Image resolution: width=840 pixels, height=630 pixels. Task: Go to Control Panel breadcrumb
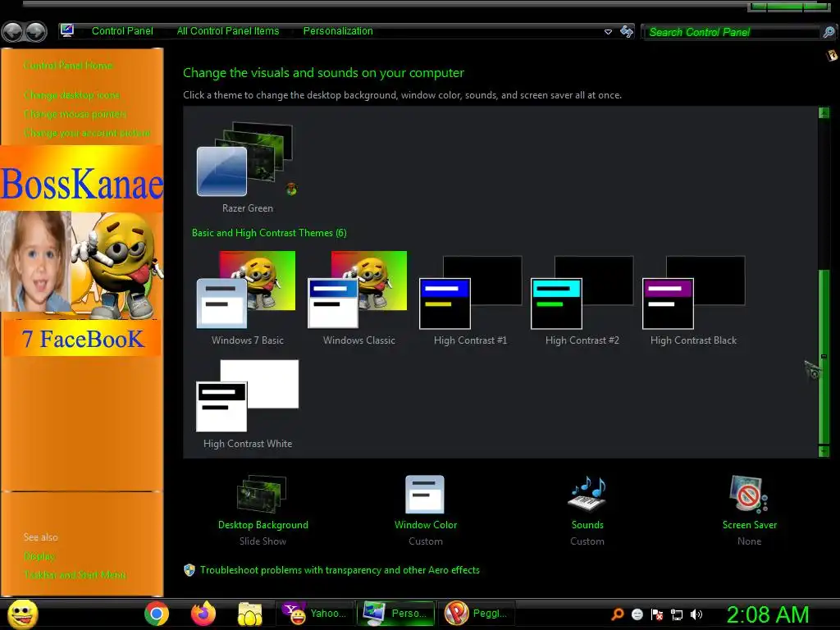click(122, 31)
